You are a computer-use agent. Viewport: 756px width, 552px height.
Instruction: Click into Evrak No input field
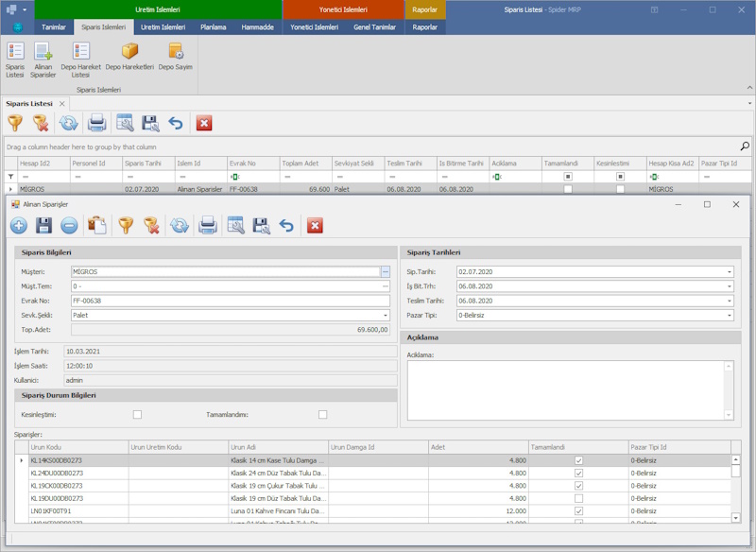(x=231, y=301)
